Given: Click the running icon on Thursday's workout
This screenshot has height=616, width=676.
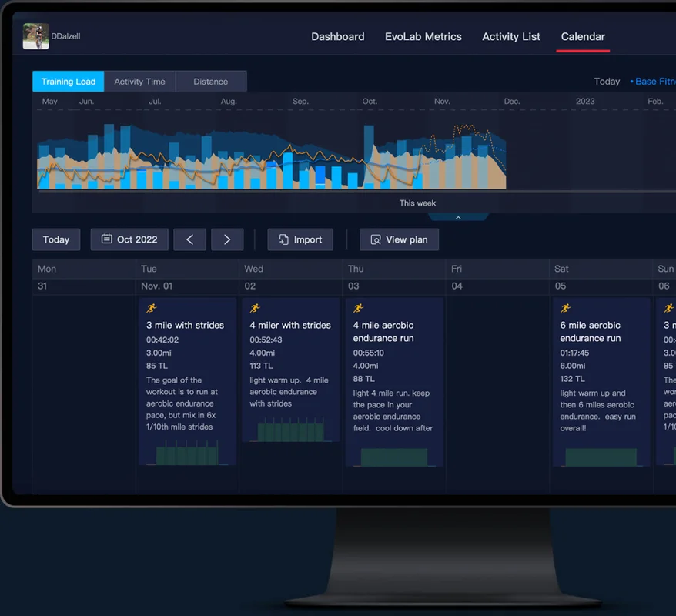Looking at the screenshot, I should [x=358, y=308].
